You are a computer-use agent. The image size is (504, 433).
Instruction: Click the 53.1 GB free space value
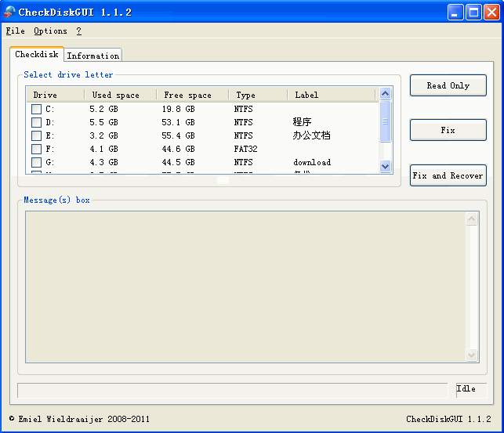(179, 122)
